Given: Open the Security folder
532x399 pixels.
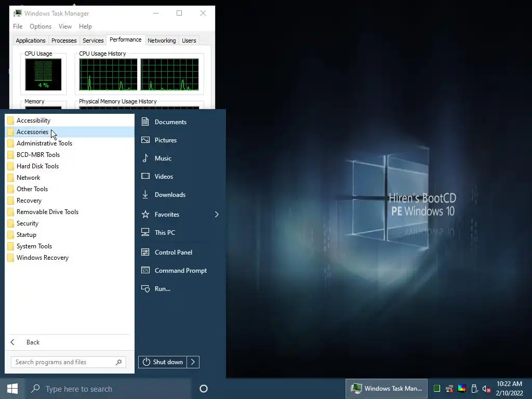Looking at the screenshot, I should [70, 223].
